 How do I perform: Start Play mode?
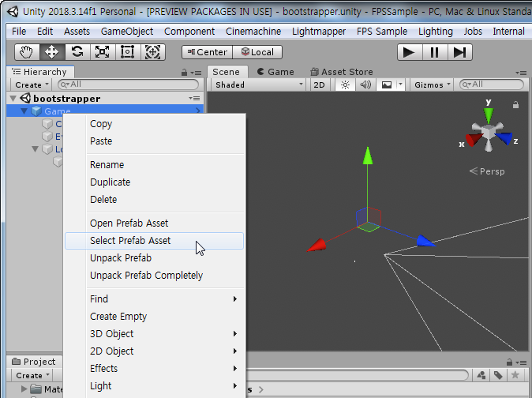[410, 53]
